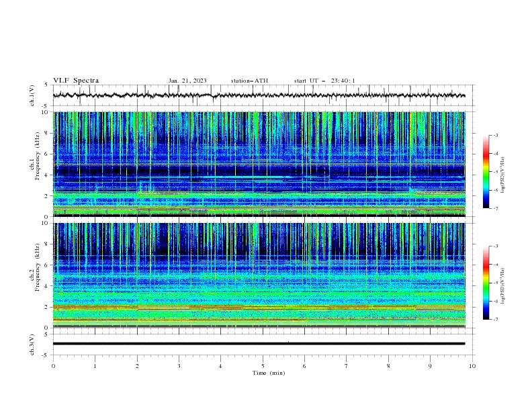This screenshot has height=411, width=532.
Task: Click the ch.2 spectrogram color scale bar
Action: [486, 283]
